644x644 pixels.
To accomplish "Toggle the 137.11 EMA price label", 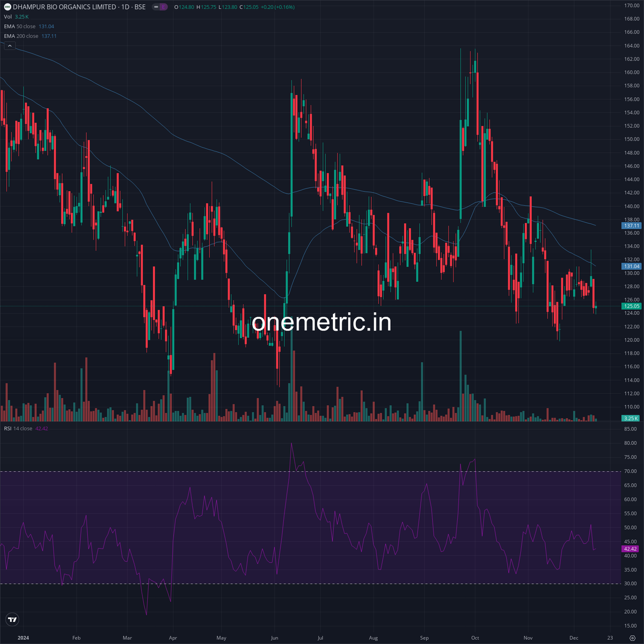I will point(631,226).
